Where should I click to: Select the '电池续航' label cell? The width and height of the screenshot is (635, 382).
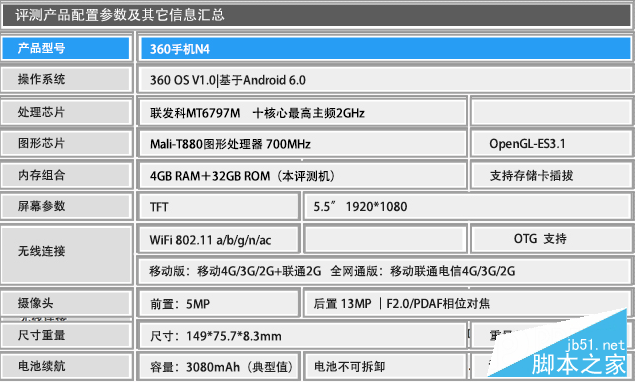click(x=66, y=366)
